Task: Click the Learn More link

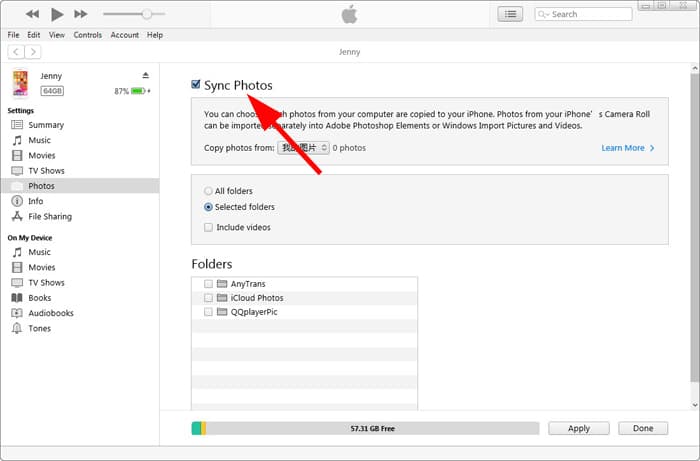Action: coord(627,148)
